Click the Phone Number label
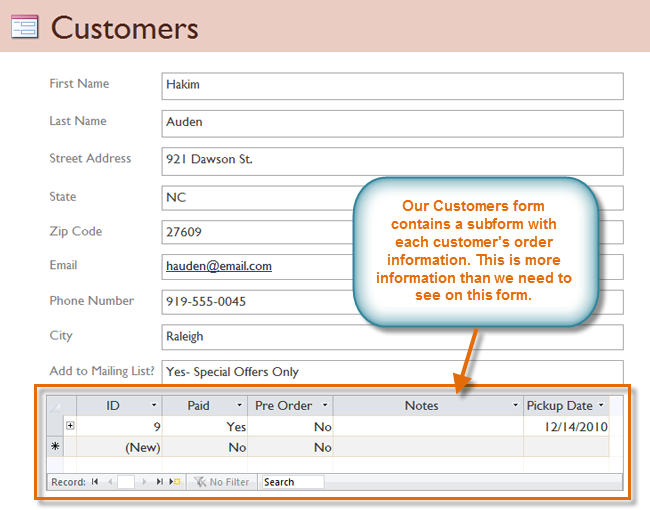The width and height of the screenshot is (650, 510). [92, 301]
